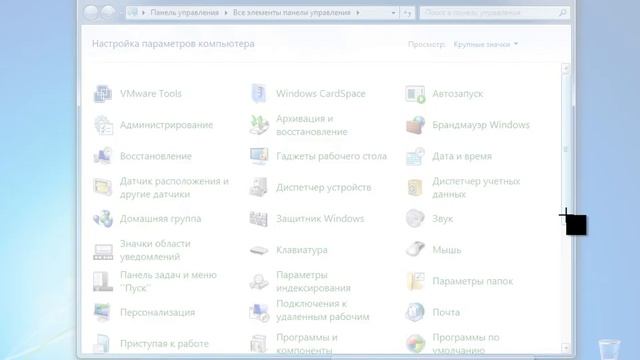Open the Почта icon
Screen dimensions: 640x360
click(415, 312)
